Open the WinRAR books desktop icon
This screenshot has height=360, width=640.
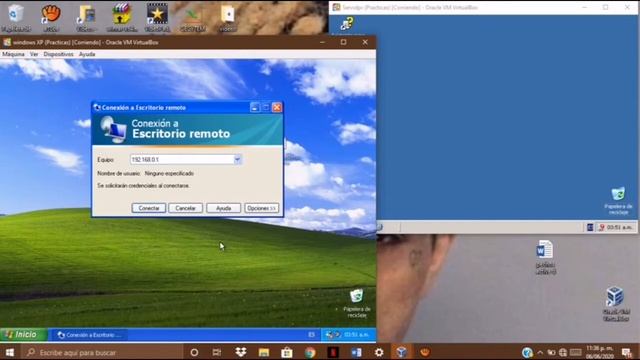(122, 17)
